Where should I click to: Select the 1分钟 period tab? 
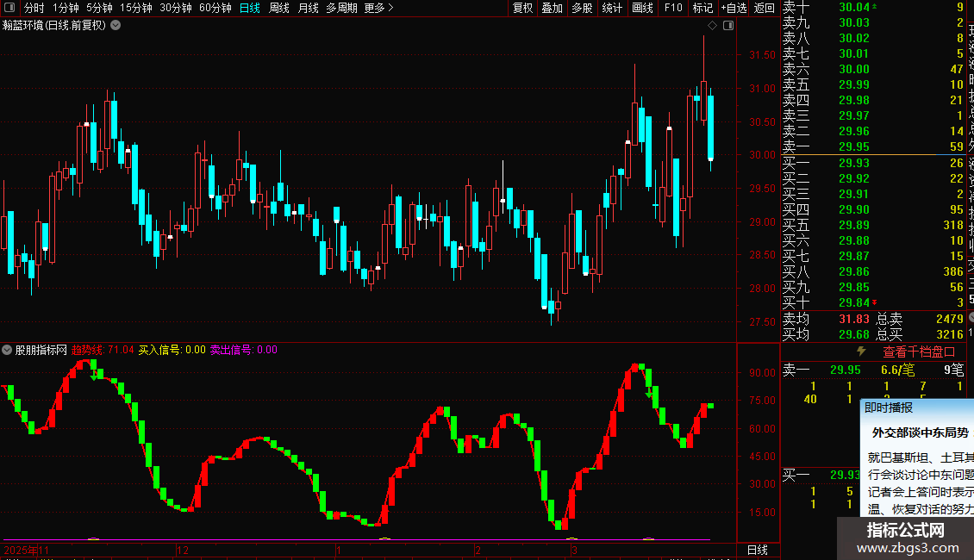[66, 8]
